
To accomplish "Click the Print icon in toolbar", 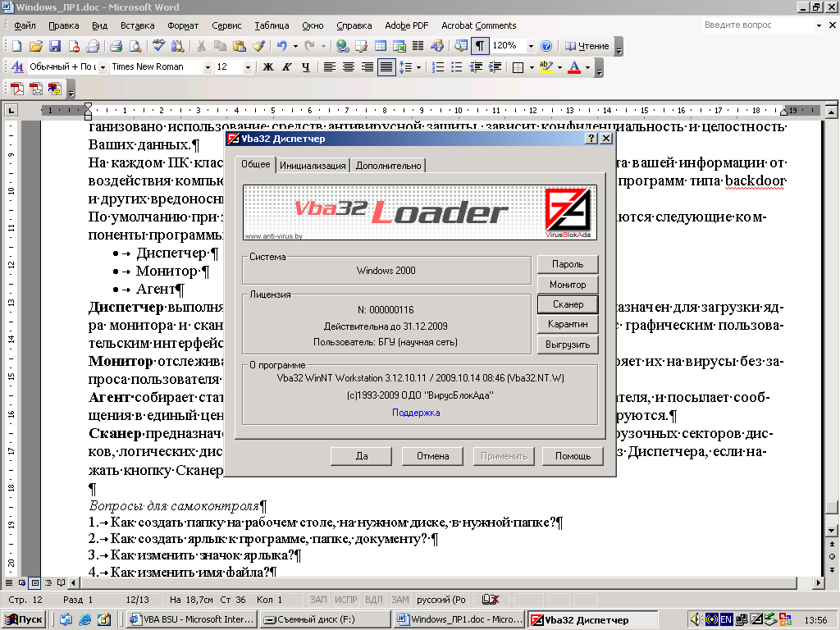I will 116,46.
